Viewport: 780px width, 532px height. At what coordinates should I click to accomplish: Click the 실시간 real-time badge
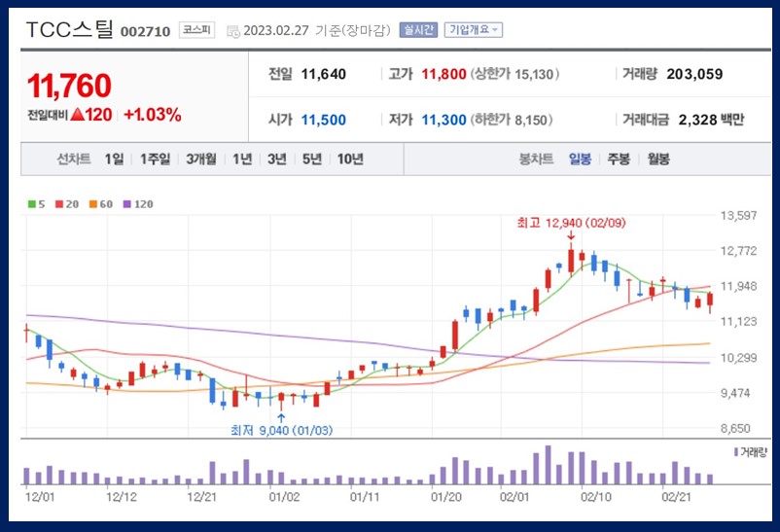coord(418,30)
